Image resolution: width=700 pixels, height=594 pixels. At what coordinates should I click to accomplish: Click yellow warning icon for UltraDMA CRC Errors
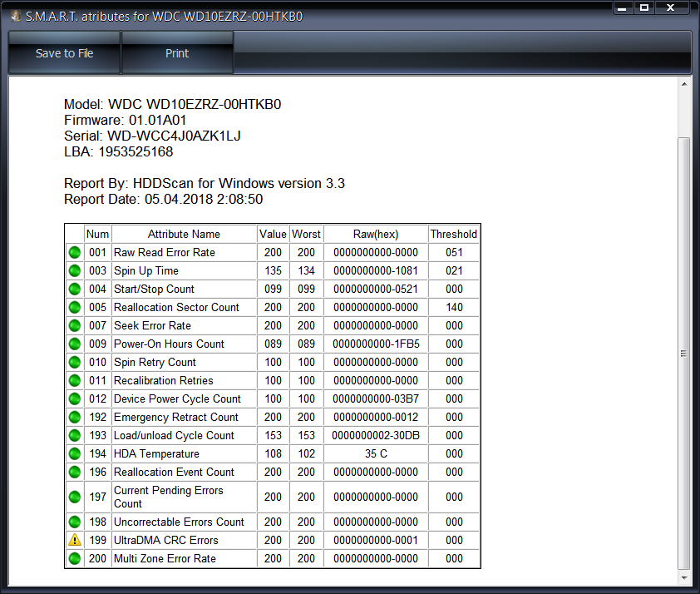click(x=75, y=540)
